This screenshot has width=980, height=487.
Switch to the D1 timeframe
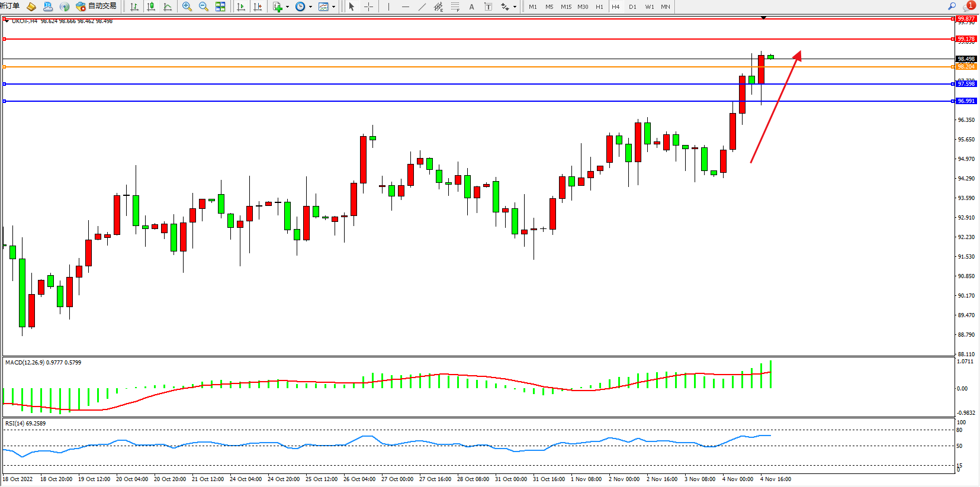click(x=632, y=7)
